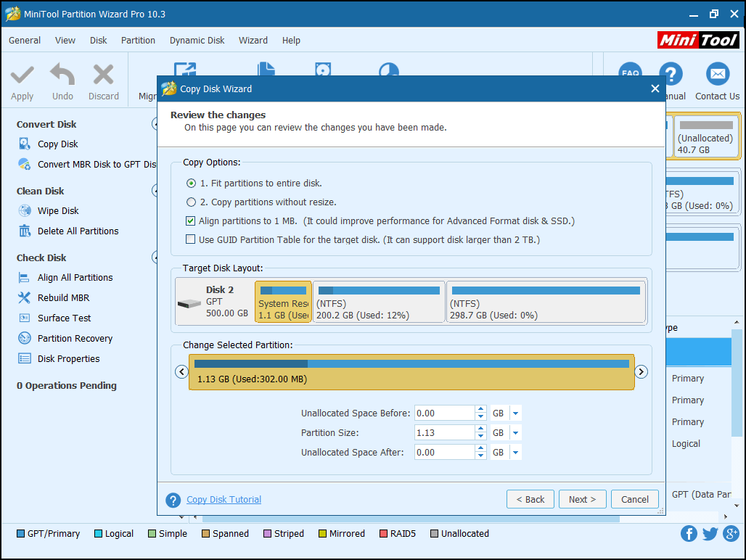This screenshot has width=746, height=560.
Task: Open the Contact Us mail icon
Action: [718, 74]
